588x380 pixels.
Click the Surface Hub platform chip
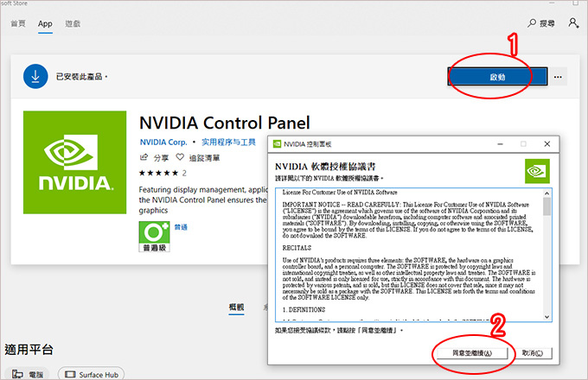coord(91,374)
